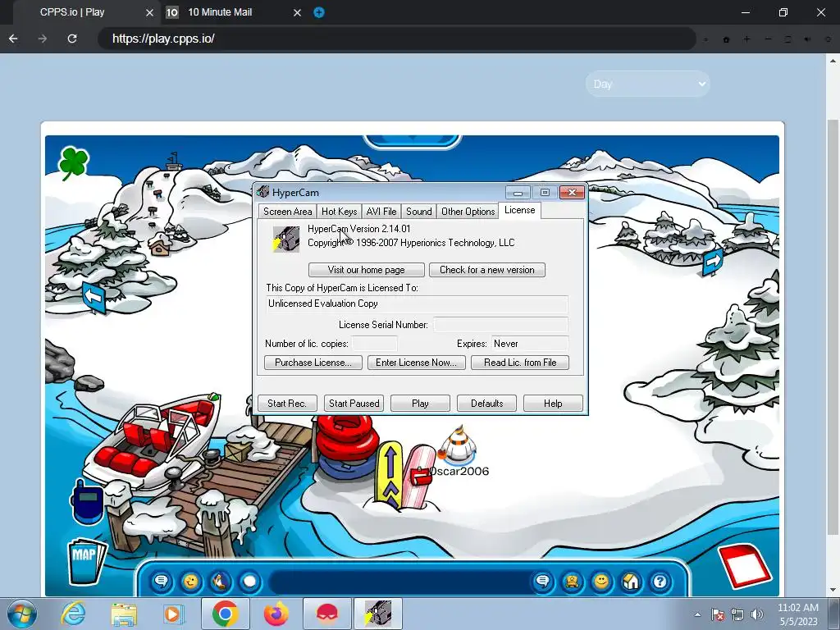Viewport: 840px width, 630px height.
Task: Open new tab with plus button
Action: tap(319, 12)
